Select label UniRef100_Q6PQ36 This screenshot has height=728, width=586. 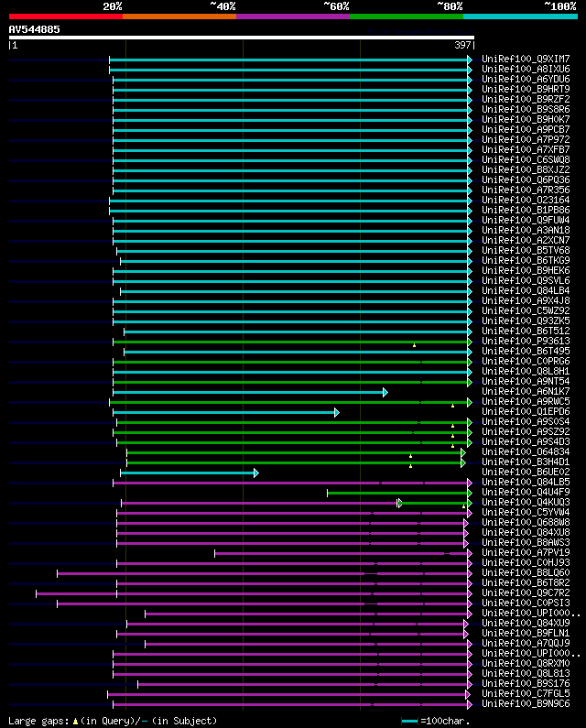[x=526, y=180]
